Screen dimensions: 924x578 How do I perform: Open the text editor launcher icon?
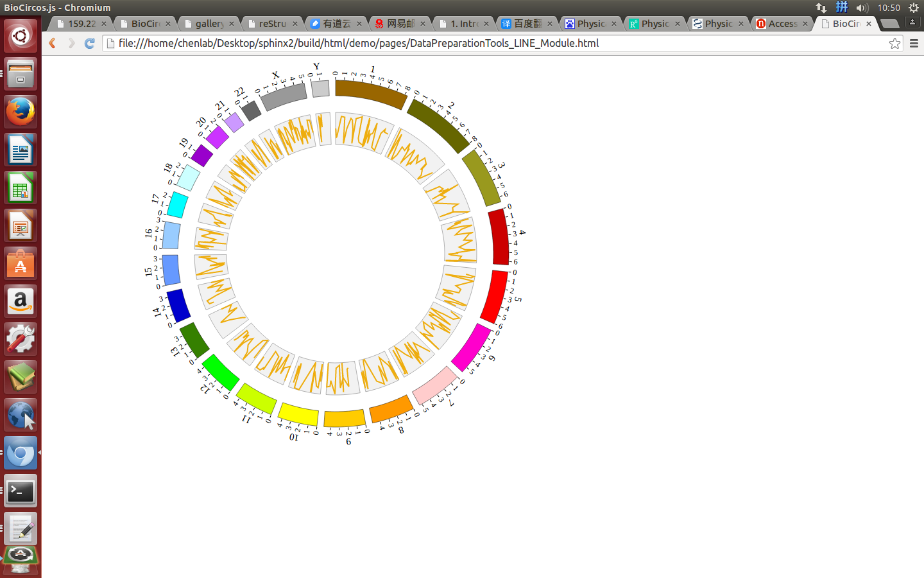[x=21, y=529]
